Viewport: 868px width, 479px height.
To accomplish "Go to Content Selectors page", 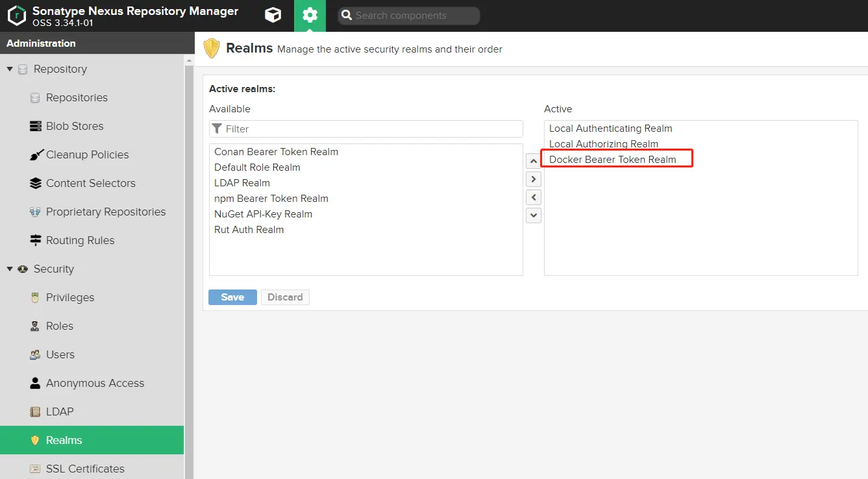I will (x=90, y=183).
